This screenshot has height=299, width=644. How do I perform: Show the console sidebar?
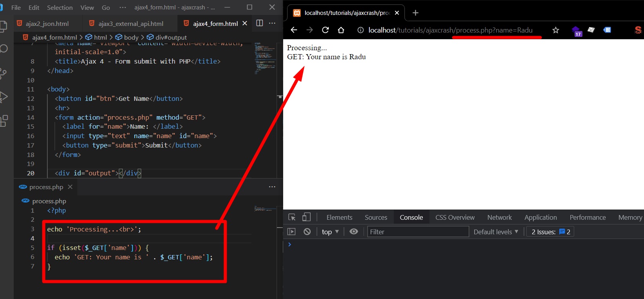point(291,232)
